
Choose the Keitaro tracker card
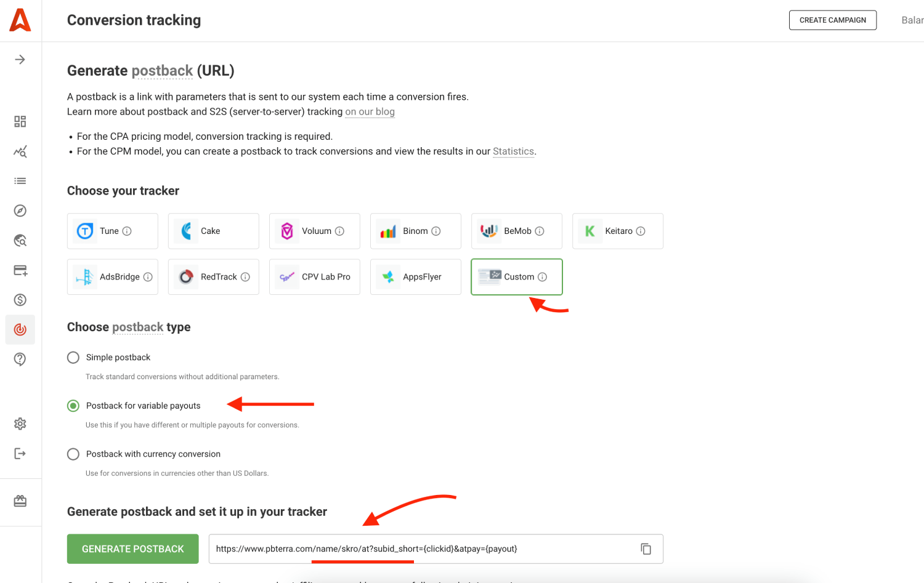coord(618,231)
